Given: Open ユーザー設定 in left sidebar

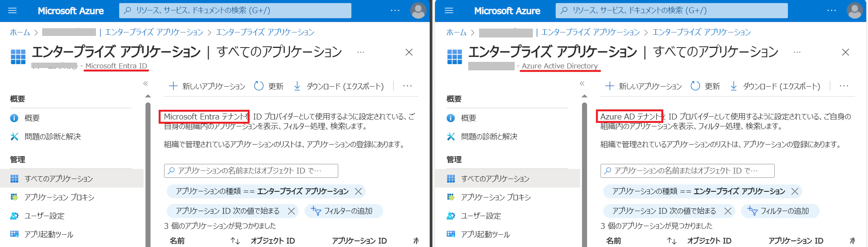Looking at the screenshot, I should 72,216.
